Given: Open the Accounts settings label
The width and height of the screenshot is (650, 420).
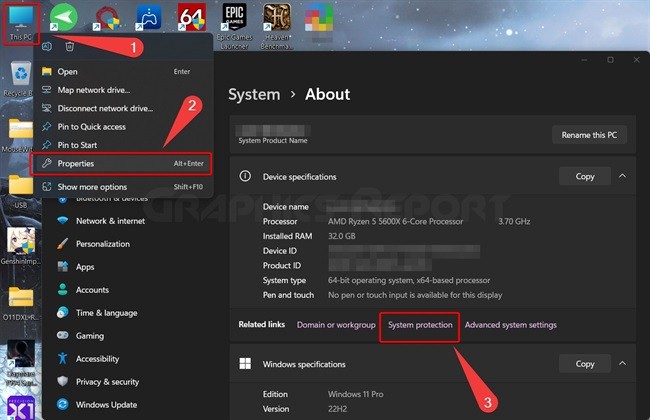Looking at the screenshot, I should (92, 290).
